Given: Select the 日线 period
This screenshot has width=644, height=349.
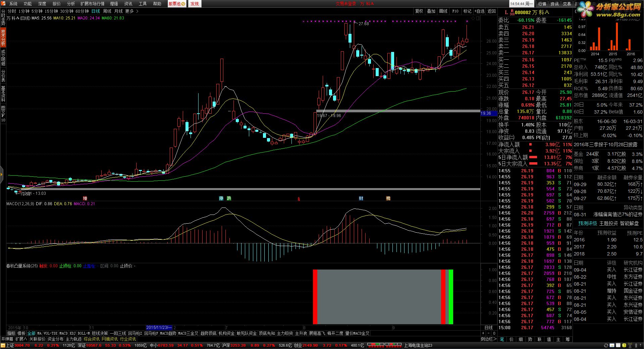Looking at the screenshot, I should click(x=96, y=11).
